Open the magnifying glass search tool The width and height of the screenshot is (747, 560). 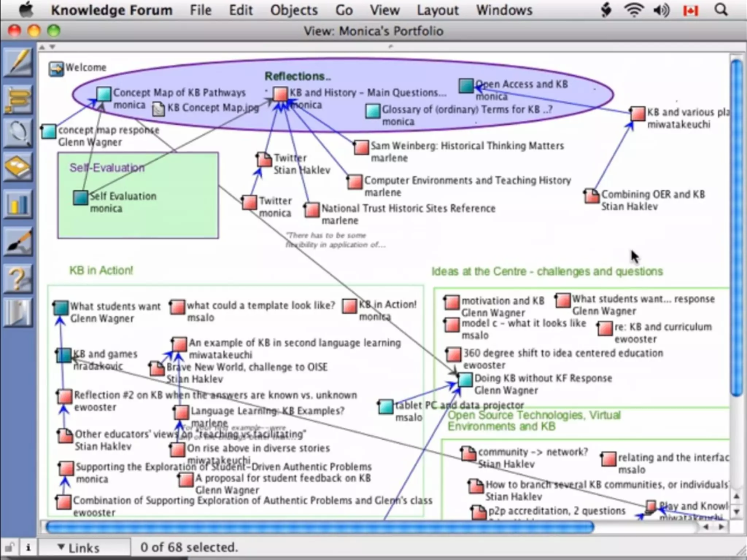click(x=18, y=133)
